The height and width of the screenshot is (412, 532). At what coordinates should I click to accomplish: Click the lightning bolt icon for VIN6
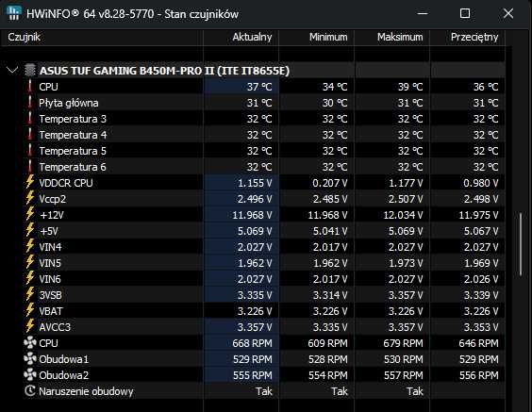pos(30,278)
